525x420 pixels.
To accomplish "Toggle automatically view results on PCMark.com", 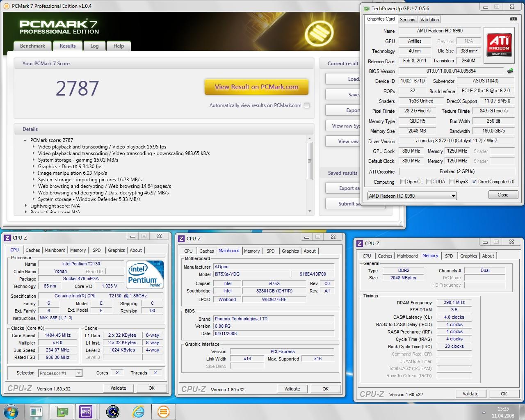I will click(306, 105).
